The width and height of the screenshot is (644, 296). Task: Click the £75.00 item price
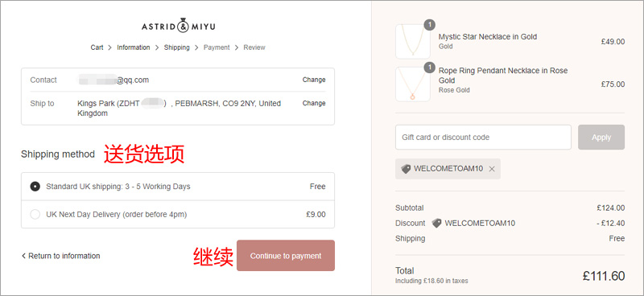(x=613, y=84)
